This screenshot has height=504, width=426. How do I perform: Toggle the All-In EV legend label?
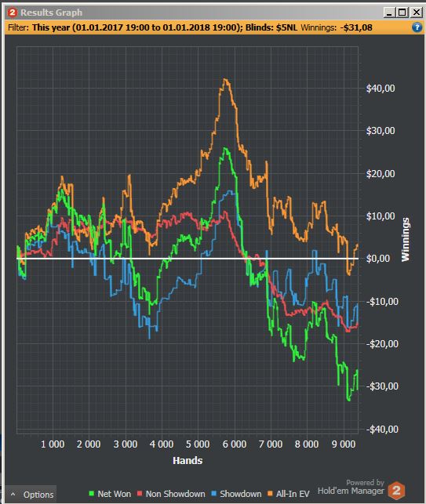point(293,494)
